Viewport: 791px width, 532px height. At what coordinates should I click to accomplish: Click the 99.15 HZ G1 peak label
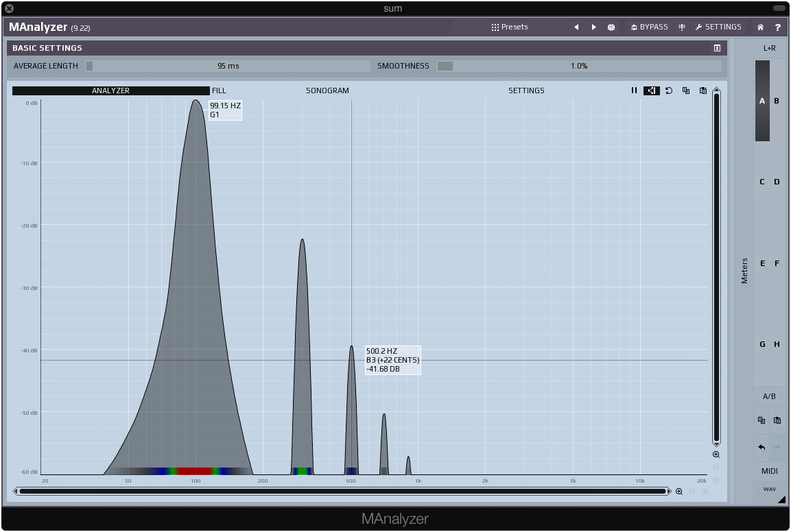(225, 110)
